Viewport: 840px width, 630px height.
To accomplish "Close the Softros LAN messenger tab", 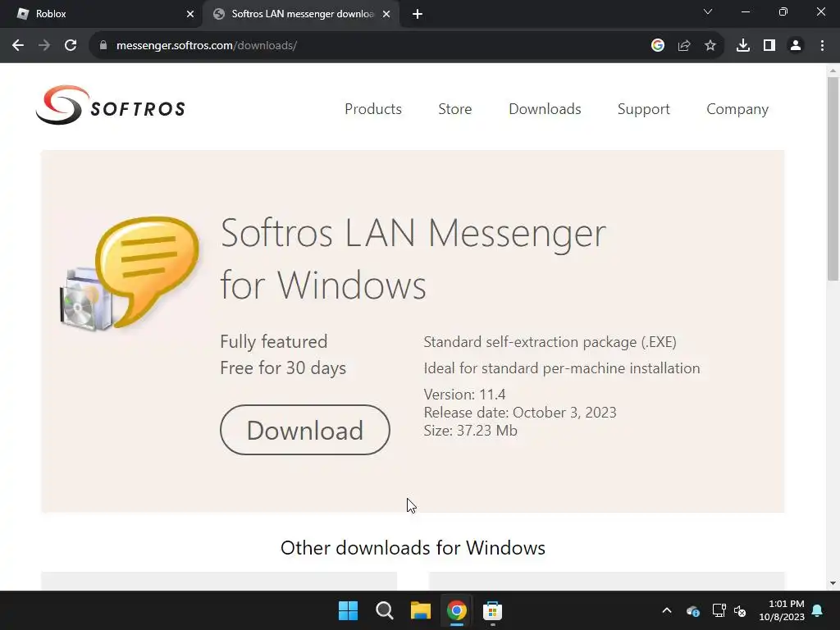I will click(386, 14).
